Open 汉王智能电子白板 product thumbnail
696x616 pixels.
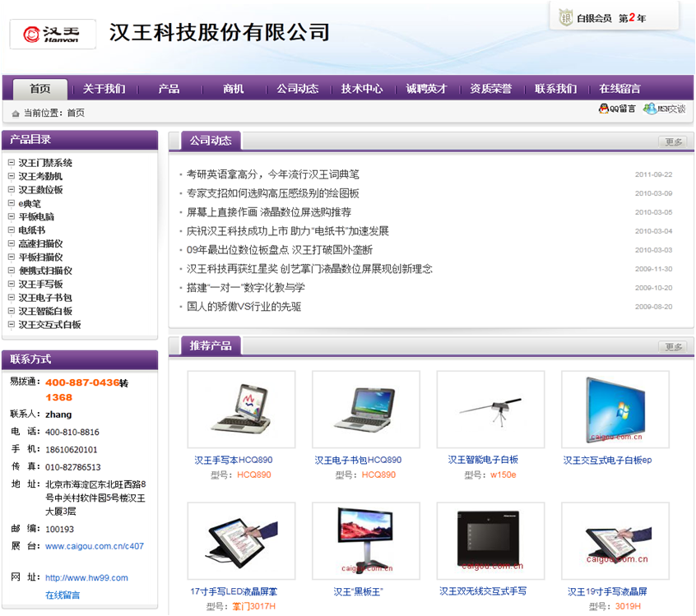(491, 410)
